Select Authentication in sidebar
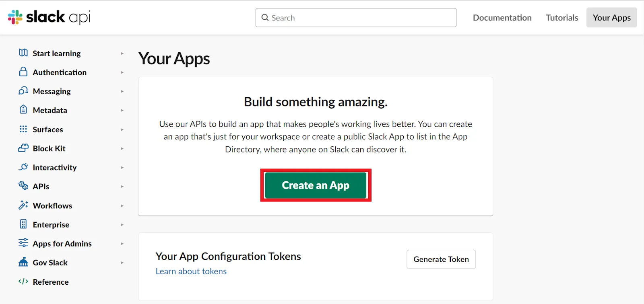Screen dimensions: 644x304 pyautogui.click(x=60, y=72)
